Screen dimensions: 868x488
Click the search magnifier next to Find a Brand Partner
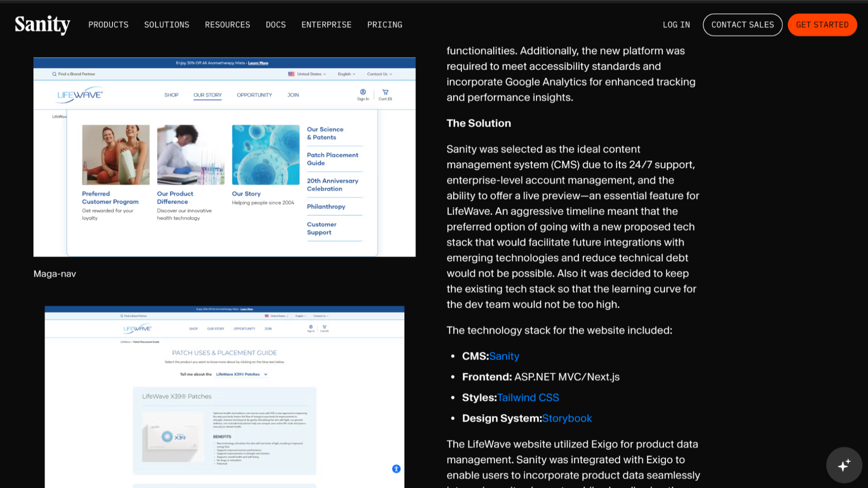[53, 73]
